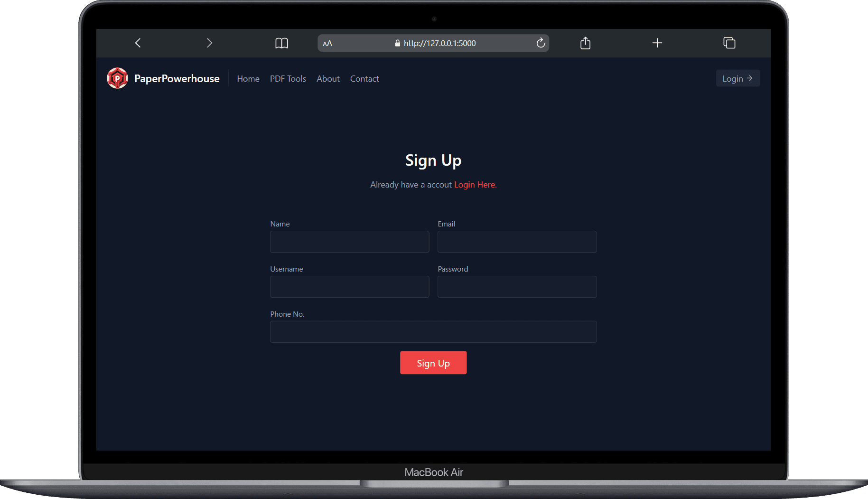Click the Name field label
This screenshot has height=499, width=868.
[280, 224]
